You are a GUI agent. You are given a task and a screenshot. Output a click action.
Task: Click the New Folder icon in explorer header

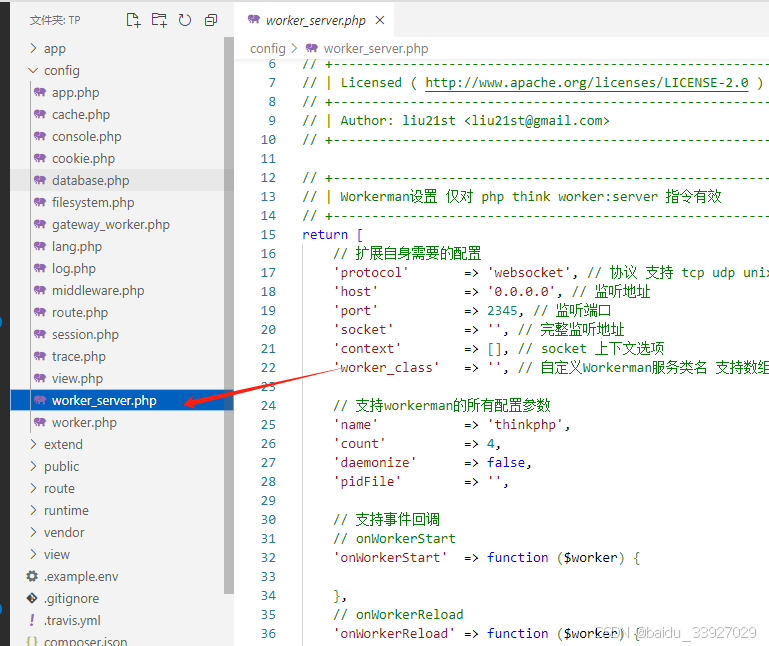[x=159, y=20]
